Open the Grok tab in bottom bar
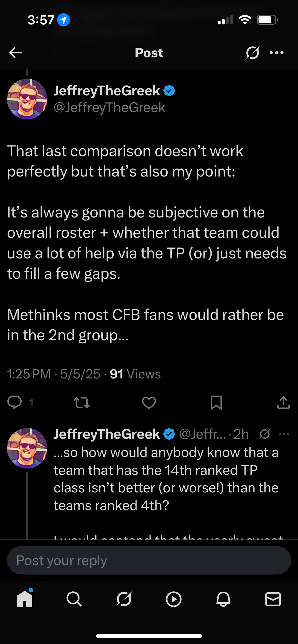Viewport: 298px width, 644px height. coord(124,599)
